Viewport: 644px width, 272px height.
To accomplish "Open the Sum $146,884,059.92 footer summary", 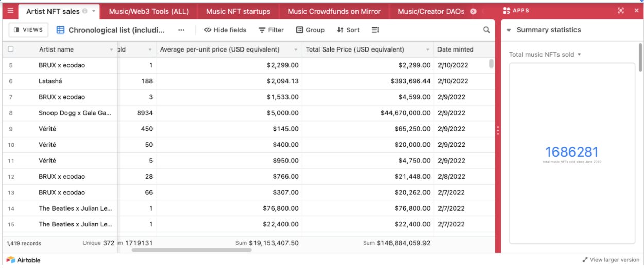I will tap(397, 243).
